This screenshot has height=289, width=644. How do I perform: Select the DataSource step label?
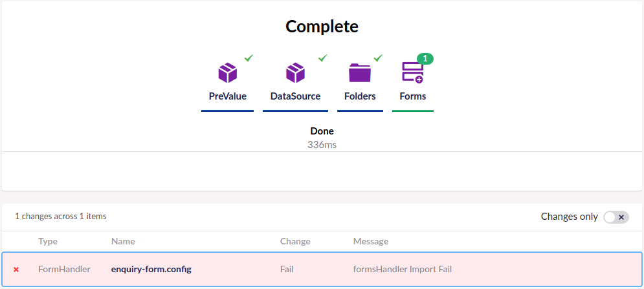295,96
